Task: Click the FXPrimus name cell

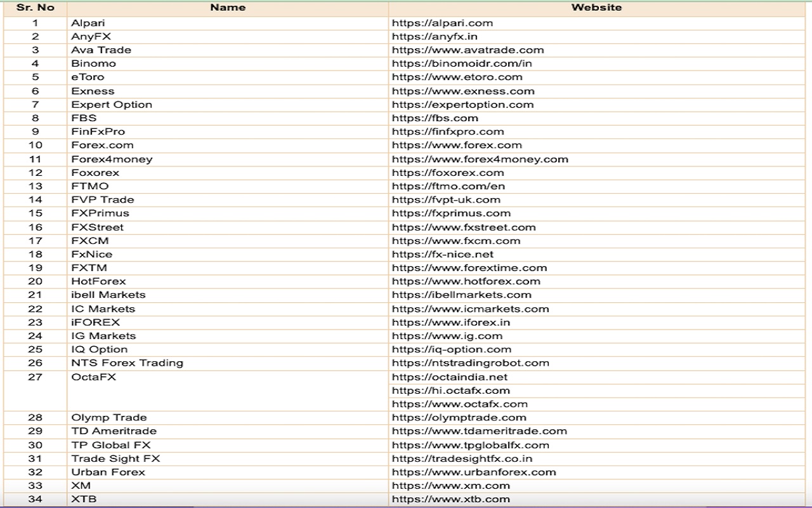Action: tap(228, 213)
